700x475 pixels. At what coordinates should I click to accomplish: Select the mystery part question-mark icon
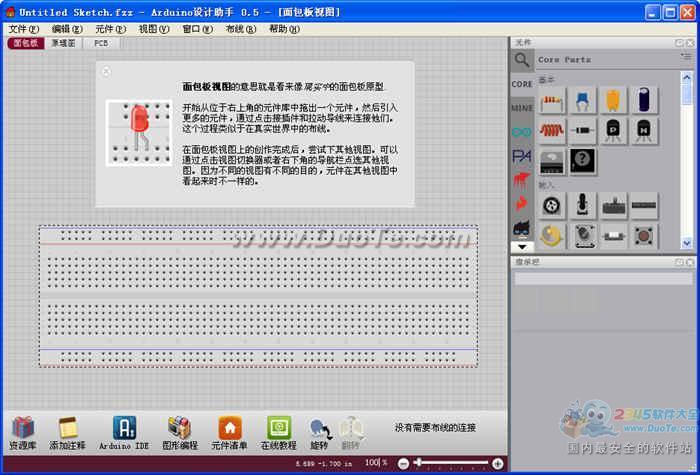(x=583, y=162)
